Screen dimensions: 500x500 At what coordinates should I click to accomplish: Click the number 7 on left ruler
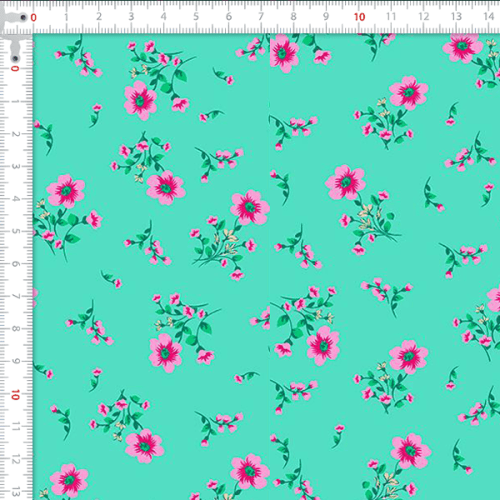coord(15,296)
